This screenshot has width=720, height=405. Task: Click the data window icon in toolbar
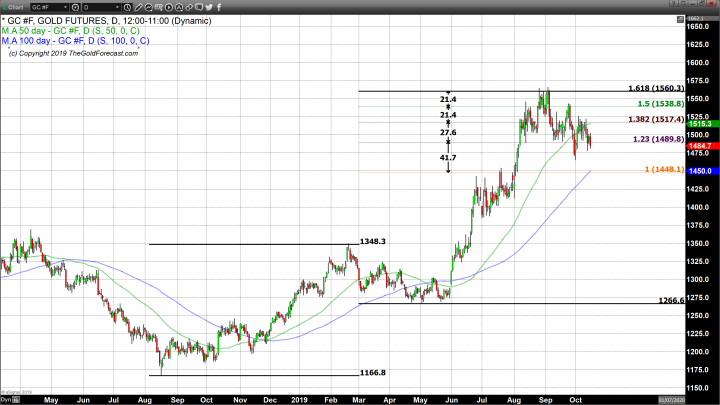click(158, 7)
